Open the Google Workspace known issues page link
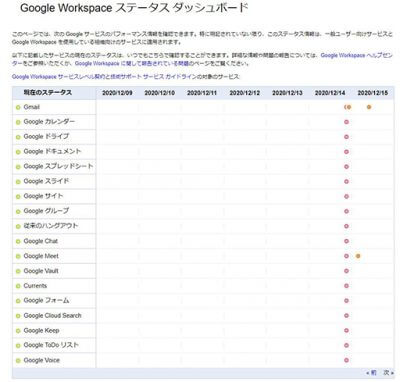Screen dimensions: 400x382 [133, 63]
